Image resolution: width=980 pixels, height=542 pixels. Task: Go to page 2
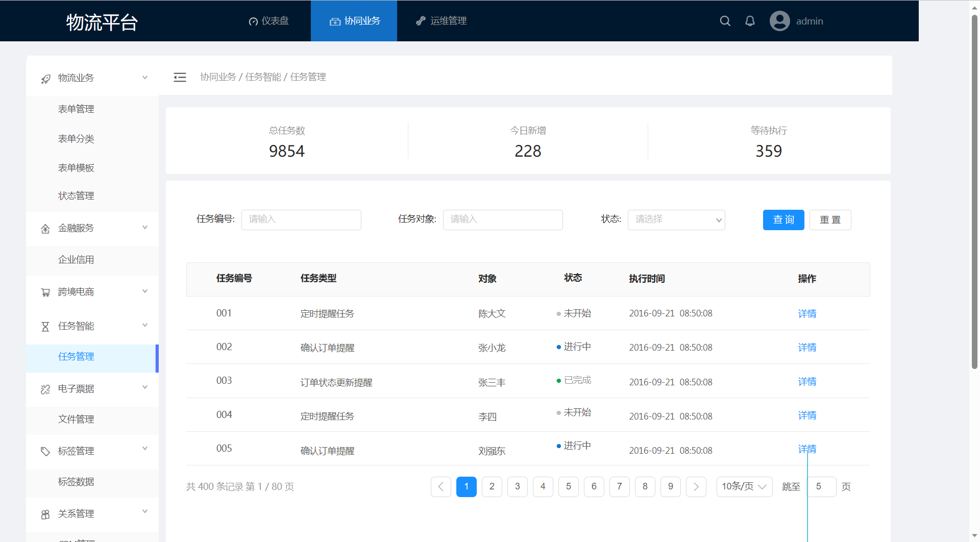[492, 487]
